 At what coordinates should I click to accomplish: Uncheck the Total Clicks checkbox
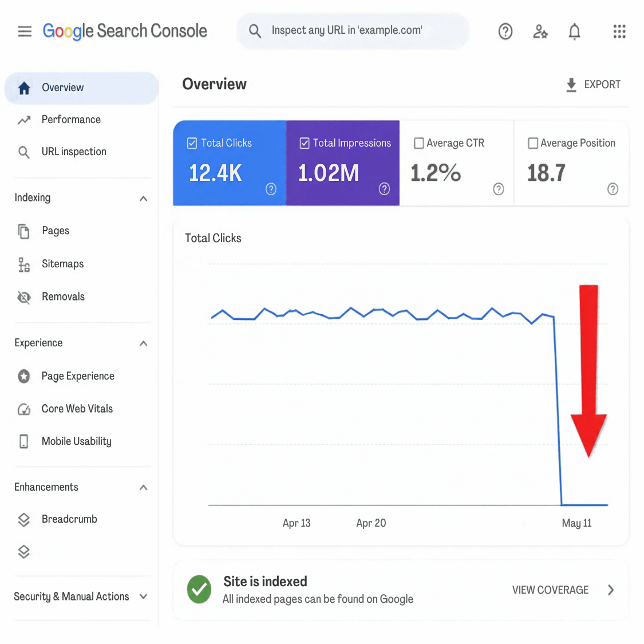pyautogui.click(x=192, y=143)
